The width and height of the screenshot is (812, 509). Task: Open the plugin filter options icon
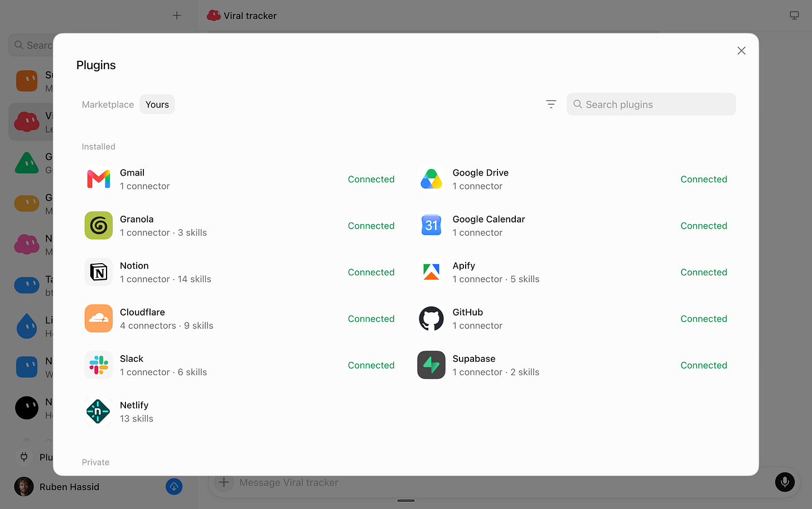coord(551,104)
